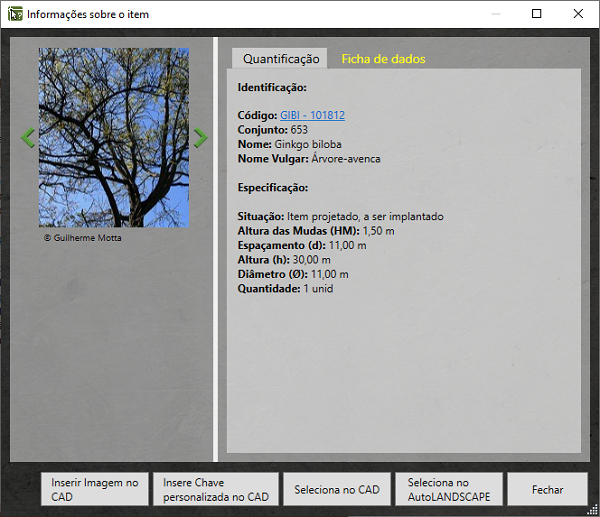Click the white vertical divider beside the photo
Viewport: 600px width, 517px height.
pyautogui.click(x=216, y=250)
